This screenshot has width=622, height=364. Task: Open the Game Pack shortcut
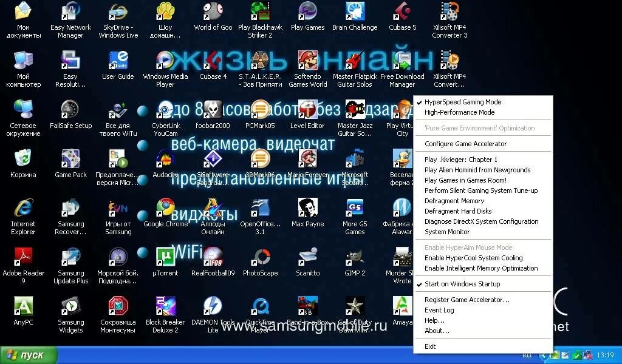(70, 159)
